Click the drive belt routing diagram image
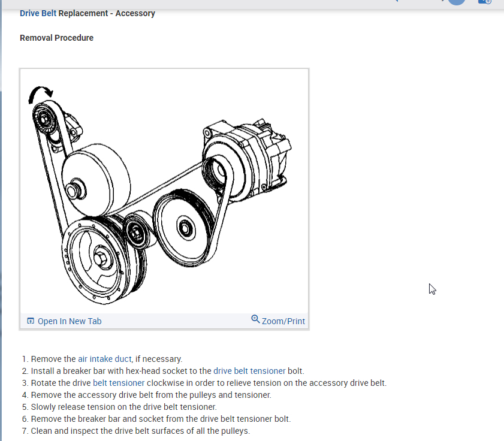This screenshot has width=504, height=441. coord(164,191)
